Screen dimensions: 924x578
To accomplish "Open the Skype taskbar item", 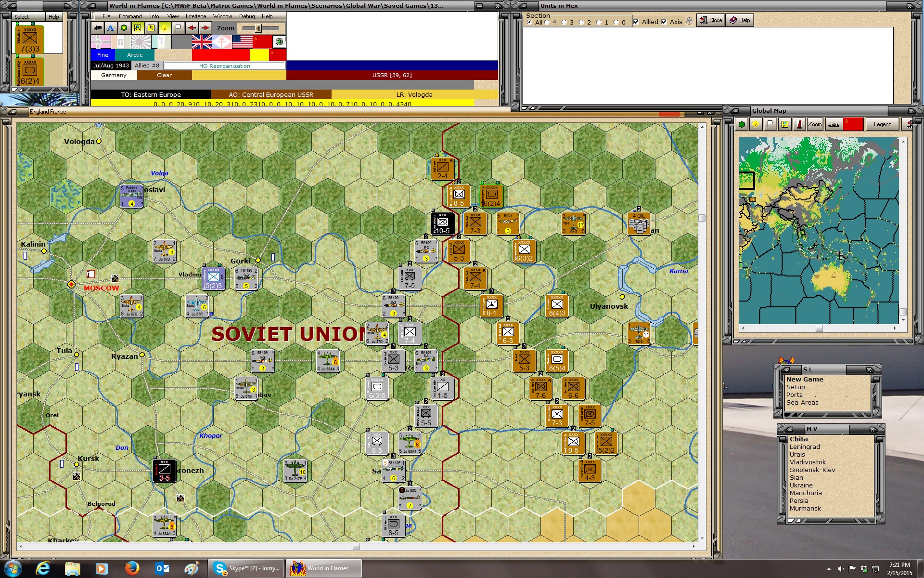I will click(246, 568).
